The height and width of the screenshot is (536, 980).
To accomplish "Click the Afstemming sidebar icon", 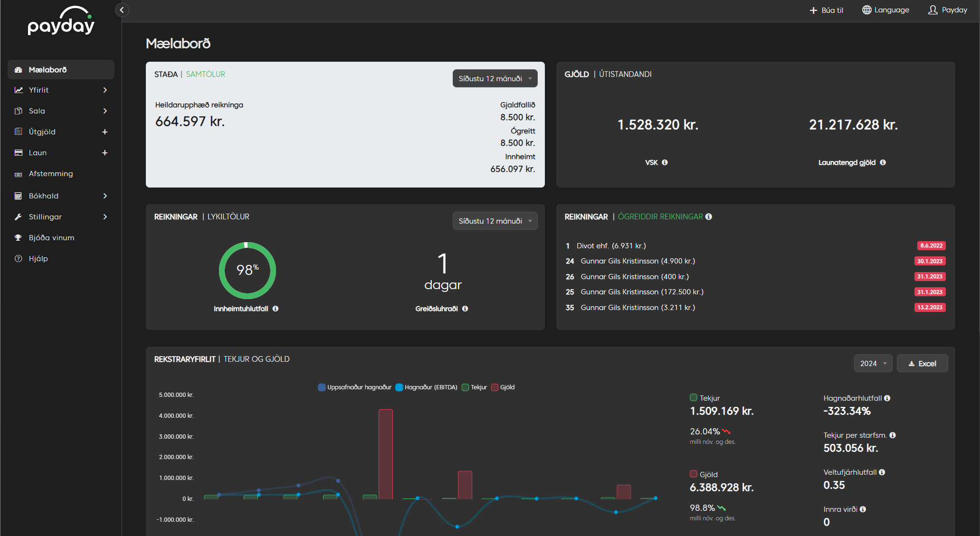I will [19, 174].
